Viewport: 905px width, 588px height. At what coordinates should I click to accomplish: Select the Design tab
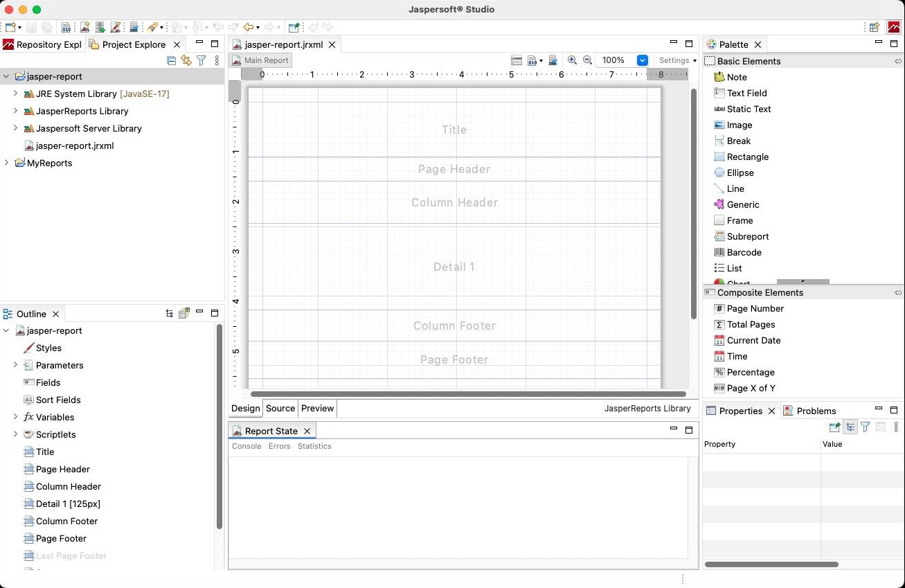[x=245, y=408]
